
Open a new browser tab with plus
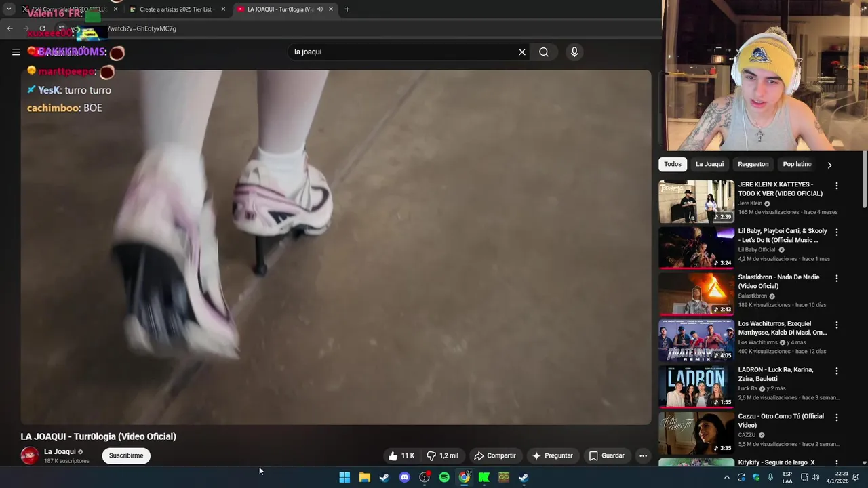pyautogui.click(x=347, y=9)
